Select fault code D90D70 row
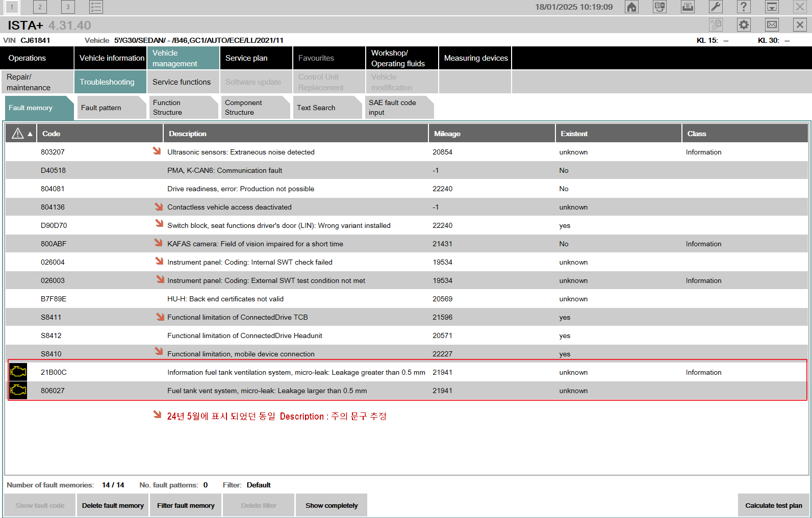The width and height of the screenshot is (812, 518). click(x=407, y=225)
